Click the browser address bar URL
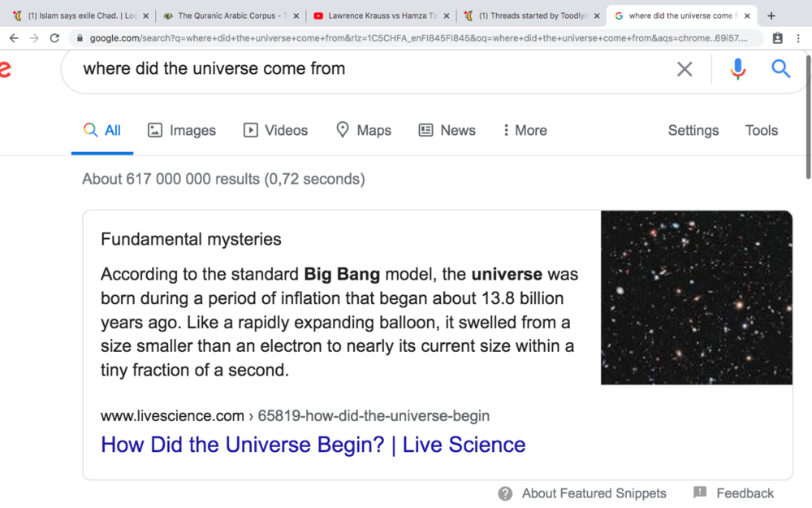Viewport: 812px width, 508px height. coord(418,38)
